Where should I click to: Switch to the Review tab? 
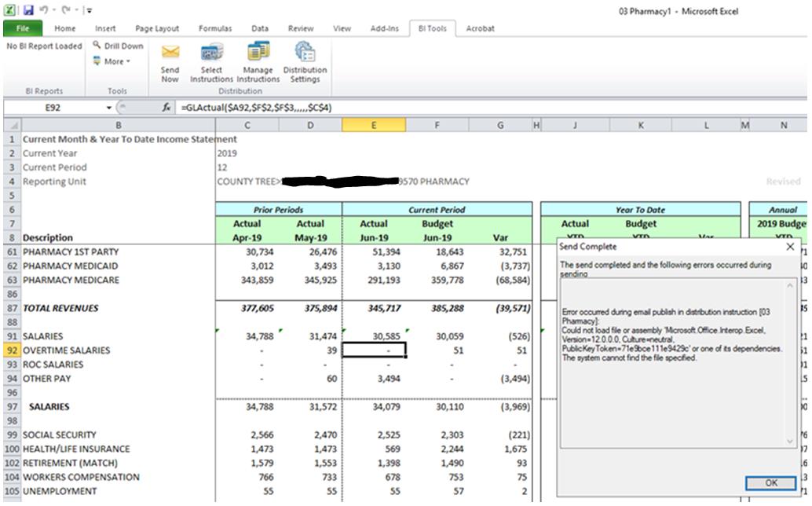pyautogui.click(x=301, y=28)
